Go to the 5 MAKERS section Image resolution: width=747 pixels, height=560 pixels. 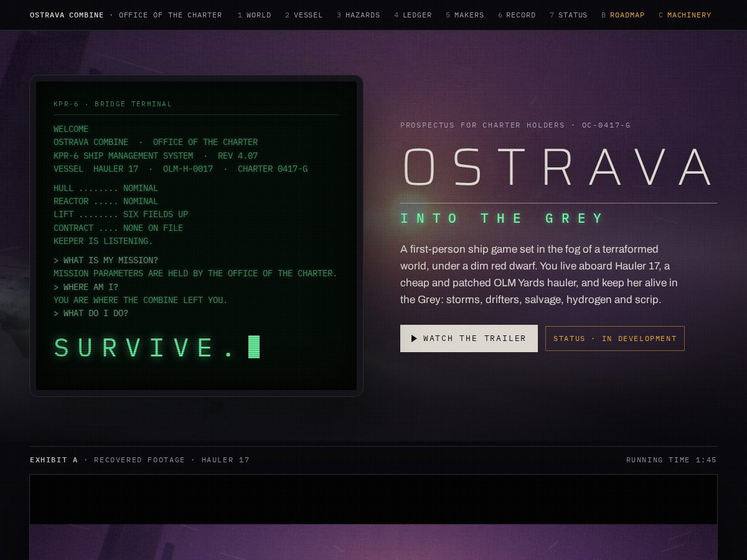(x=465, y=15)
